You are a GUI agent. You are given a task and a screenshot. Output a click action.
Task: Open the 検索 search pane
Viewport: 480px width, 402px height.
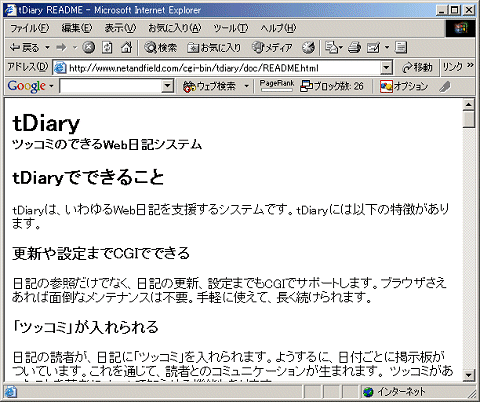point(161,48)
